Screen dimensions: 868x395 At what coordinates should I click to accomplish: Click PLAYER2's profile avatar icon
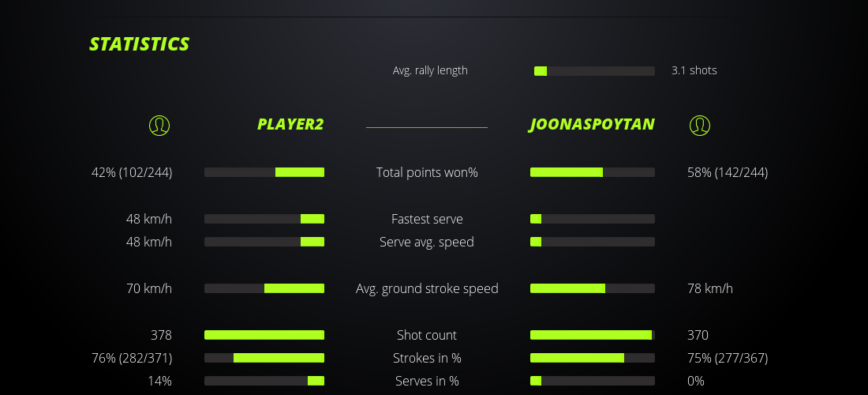[159, 125]
